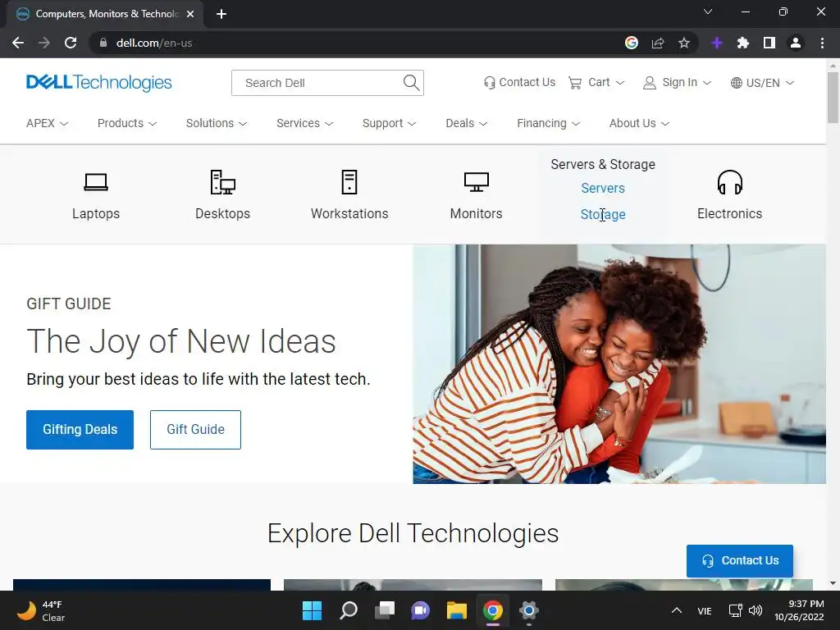Open the Monitors category icon
The image size is (840, 630).
click(x=477, y=182)
